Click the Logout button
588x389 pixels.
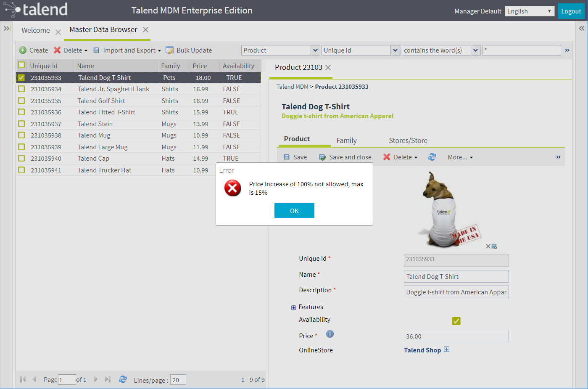tap(571, 11)
